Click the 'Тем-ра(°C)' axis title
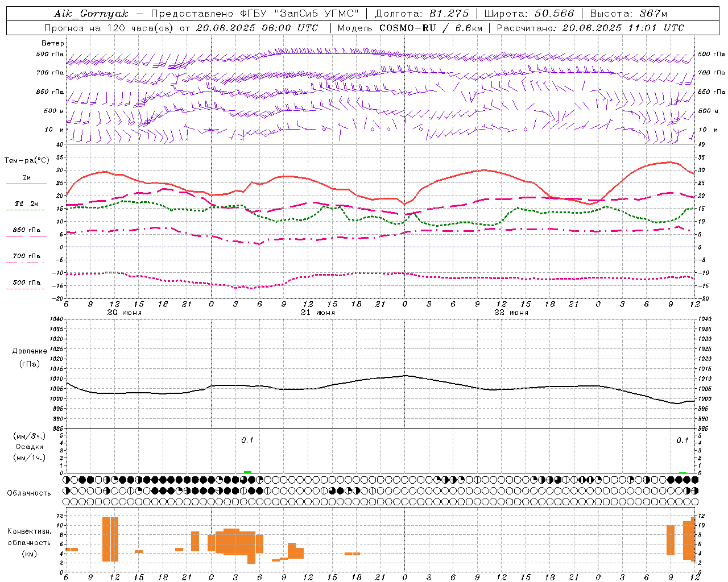This screenshot has height=582, width=728. coord(27,161)
